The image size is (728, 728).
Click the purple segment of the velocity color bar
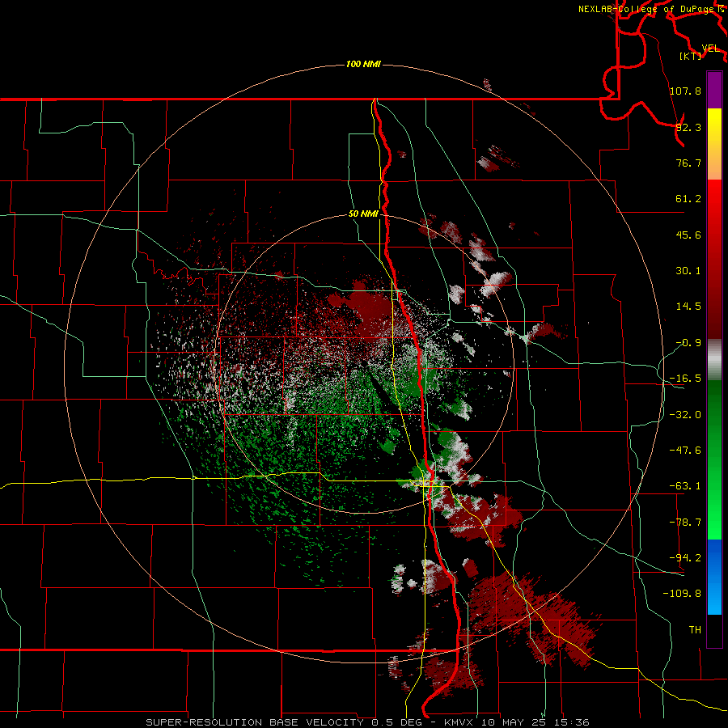point(714,91)
